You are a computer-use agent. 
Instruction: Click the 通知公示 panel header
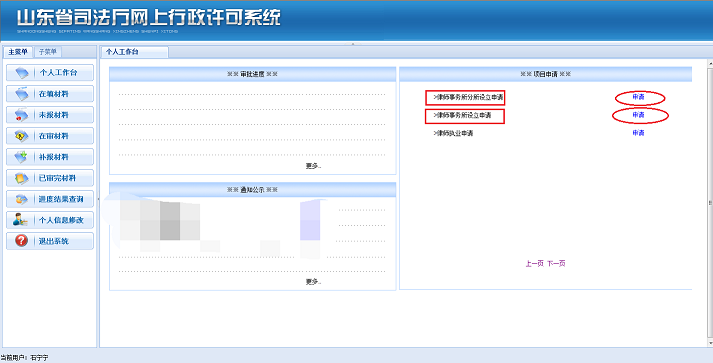click(x=252, y=190)
